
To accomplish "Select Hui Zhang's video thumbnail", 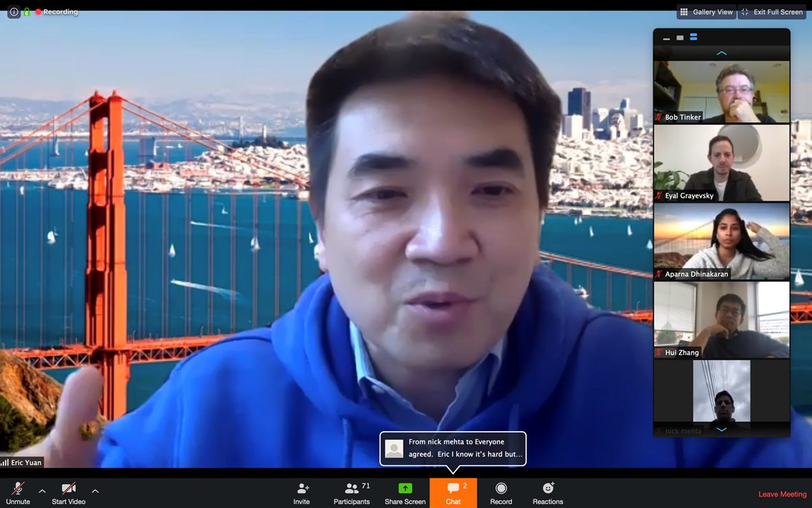I will pyautogui.click(x=721, y=320).
